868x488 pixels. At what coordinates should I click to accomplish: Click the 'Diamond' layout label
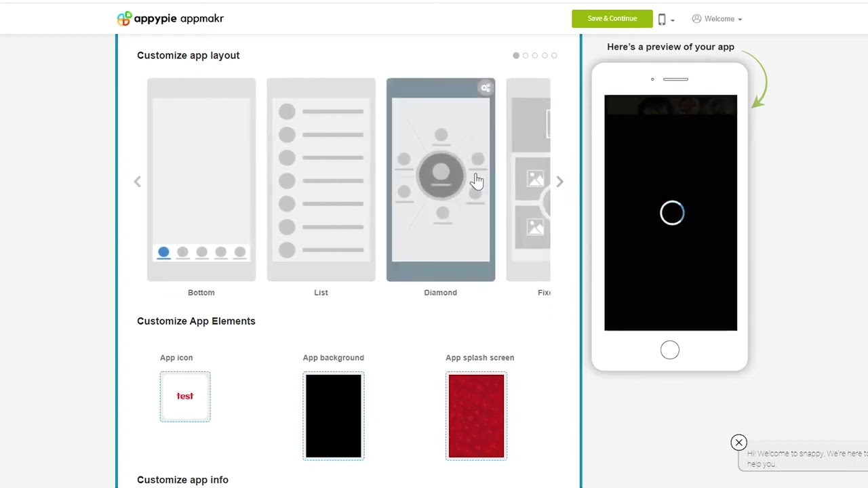(x=441, y=293)
